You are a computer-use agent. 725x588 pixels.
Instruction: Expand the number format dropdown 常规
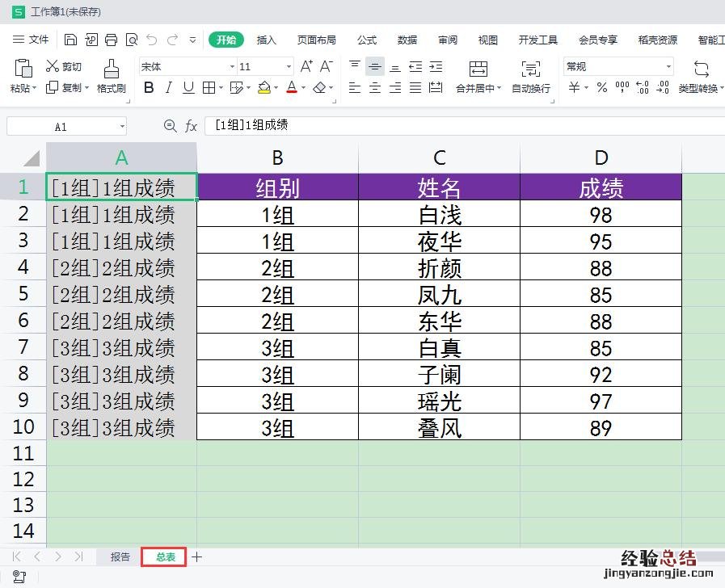[668, 67]
